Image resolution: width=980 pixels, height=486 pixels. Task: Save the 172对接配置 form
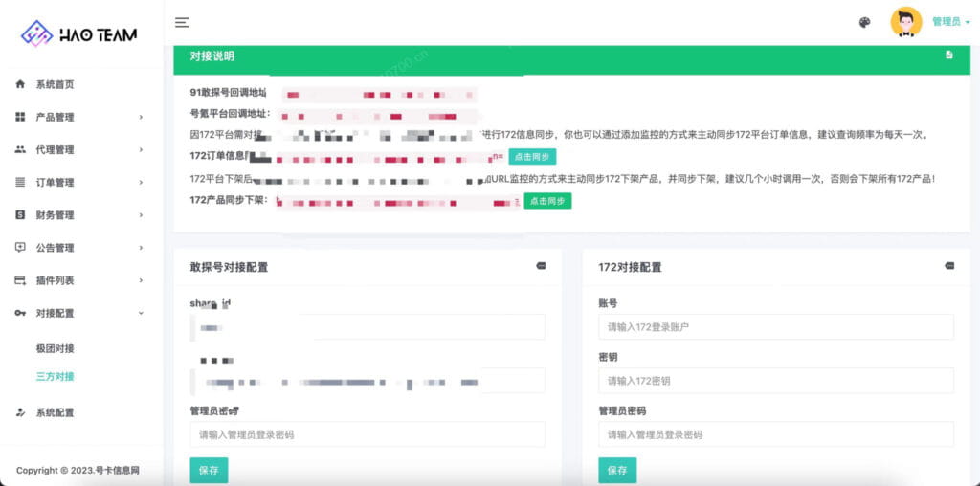tap(617, 471)
